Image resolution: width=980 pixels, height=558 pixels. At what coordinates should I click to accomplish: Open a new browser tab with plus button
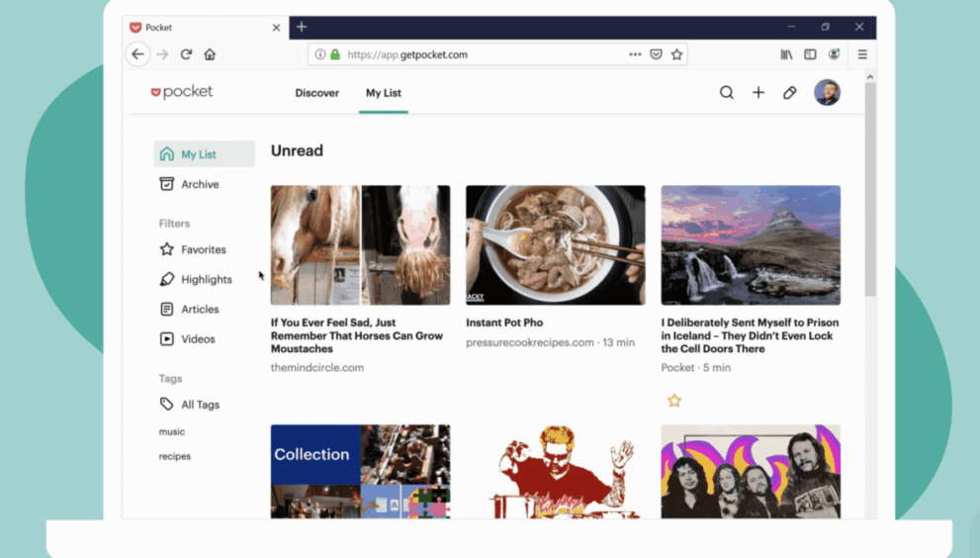[302, 27]
